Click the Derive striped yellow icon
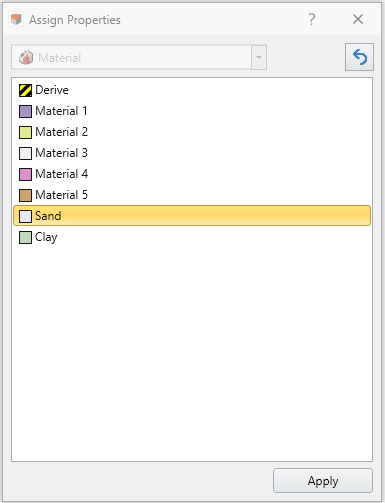This screenshot has height=503, width=385. pos(25,90)
